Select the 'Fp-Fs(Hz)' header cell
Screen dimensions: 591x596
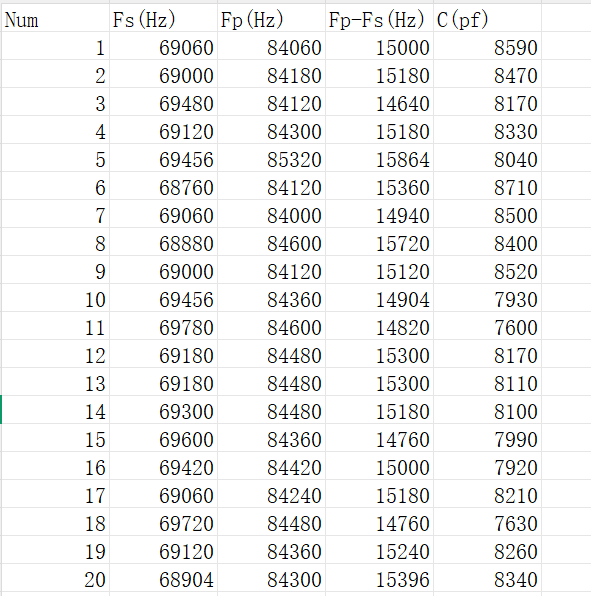click(x=379, y=18)
